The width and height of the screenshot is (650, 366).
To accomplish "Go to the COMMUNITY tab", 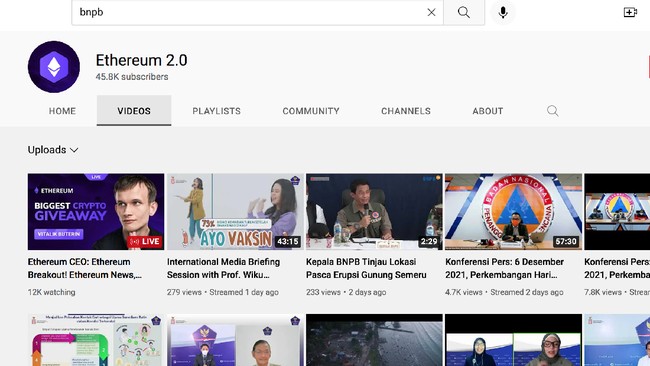I will (311, 111).
